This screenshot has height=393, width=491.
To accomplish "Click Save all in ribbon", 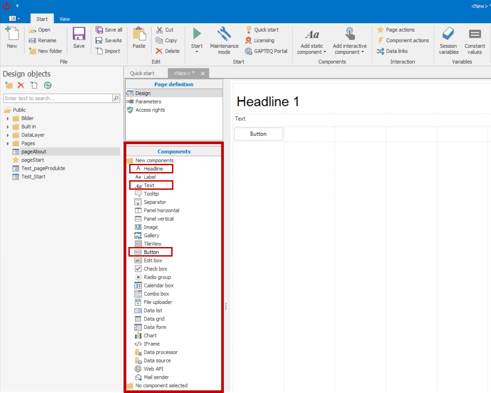I will click(x=109, y=30).
